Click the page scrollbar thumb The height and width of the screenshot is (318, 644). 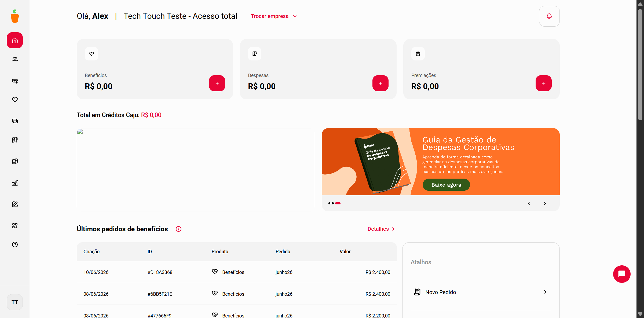coord(640,64)
